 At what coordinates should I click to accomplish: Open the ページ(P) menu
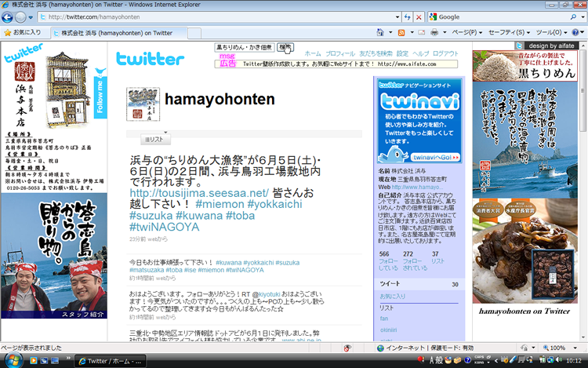(467, 33)
